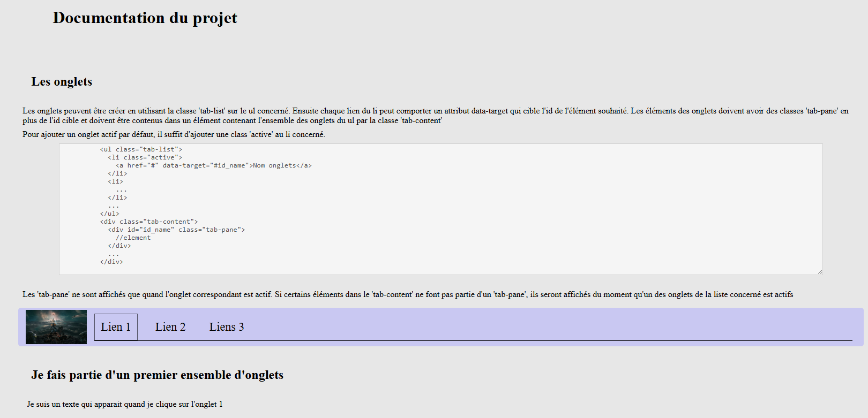The width and height of the screenshot is (868, 418).
Task: Select the paragraph explaining the 'tab-list' class usage
Action: [x=434, y=116]
